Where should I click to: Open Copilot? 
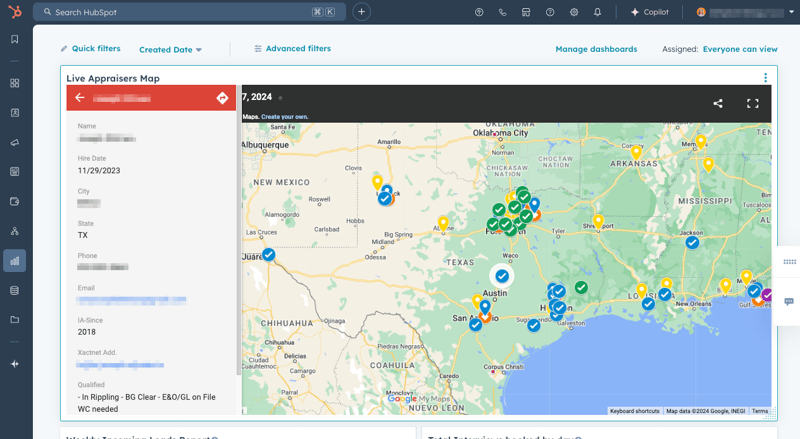click(649, 12)
